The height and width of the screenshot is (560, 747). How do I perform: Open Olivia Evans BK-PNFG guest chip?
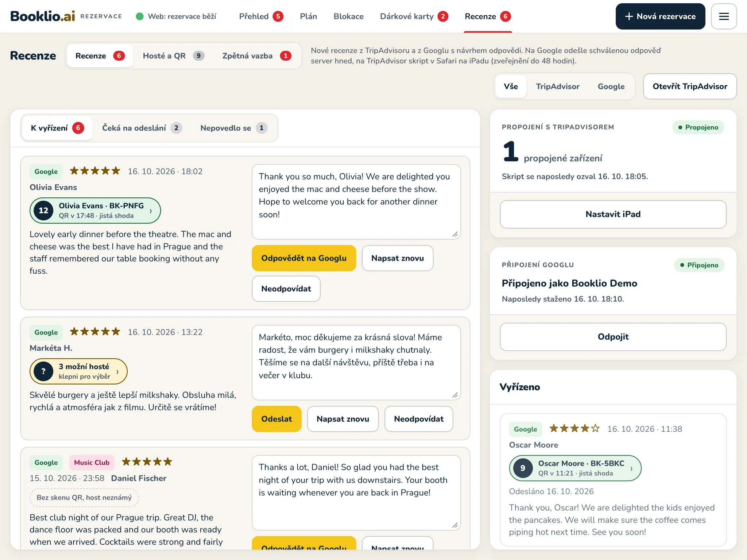(x=95, y=211)
